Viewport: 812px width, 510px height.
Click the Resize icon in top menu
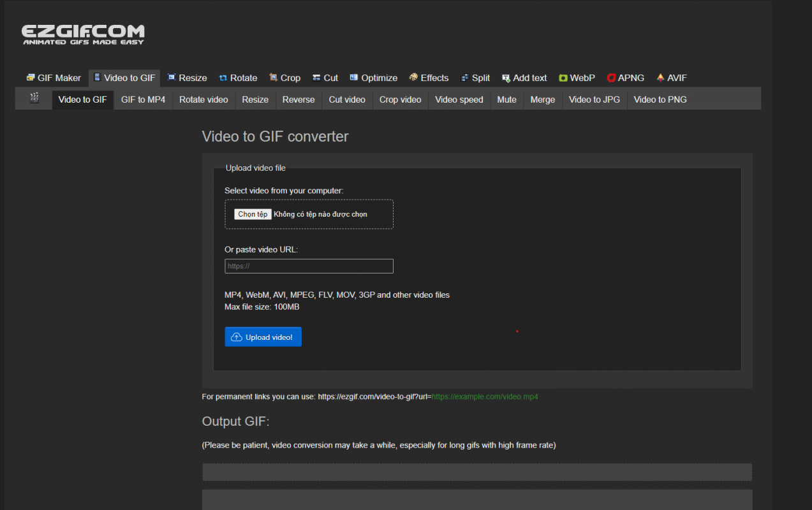pos(172,78)
